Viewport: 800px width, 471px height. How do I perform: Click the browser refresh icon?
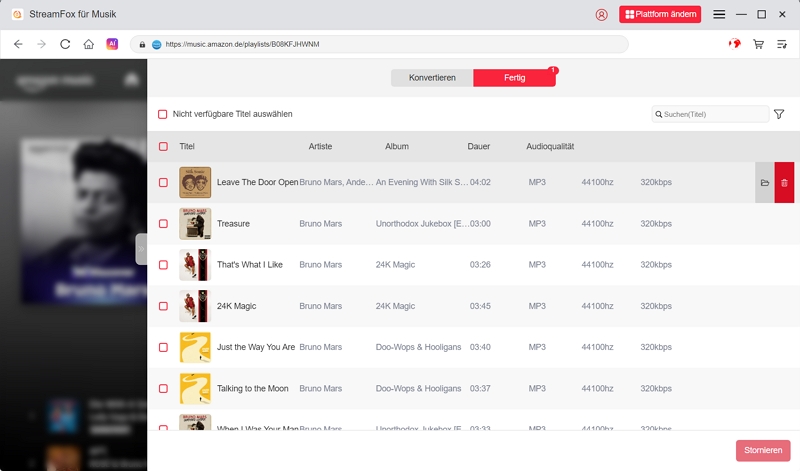point(65,44)
